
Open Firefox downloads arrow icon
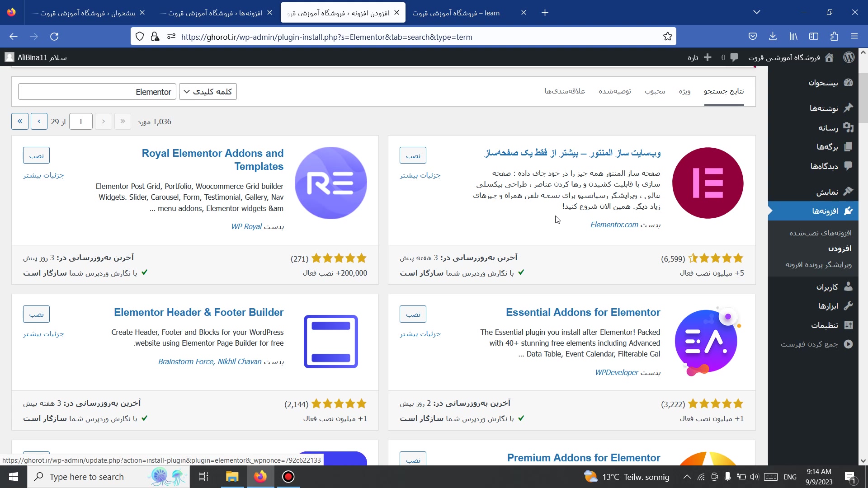(773, 37)
